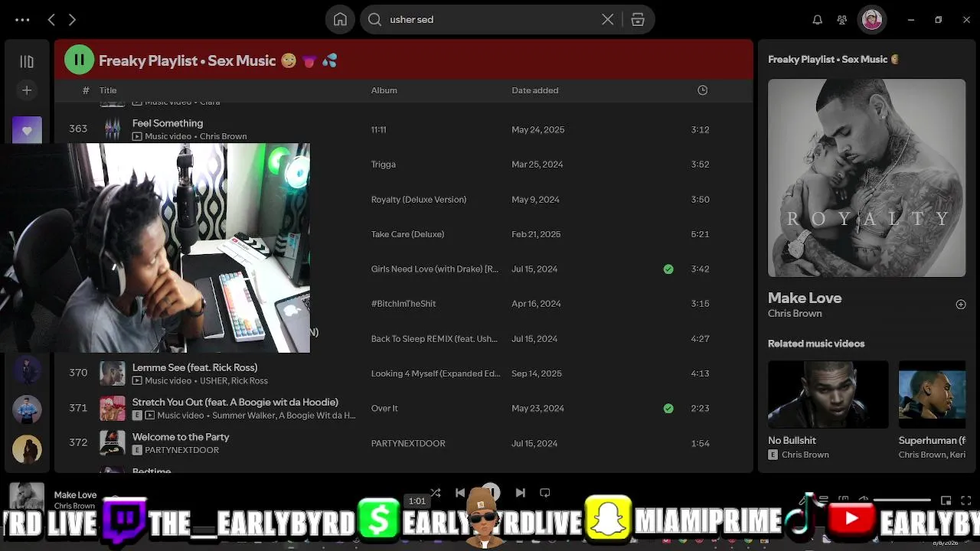This screenshot has height=551, width=980.
Task: Open the Over It album link
Action: click(384, 409)
